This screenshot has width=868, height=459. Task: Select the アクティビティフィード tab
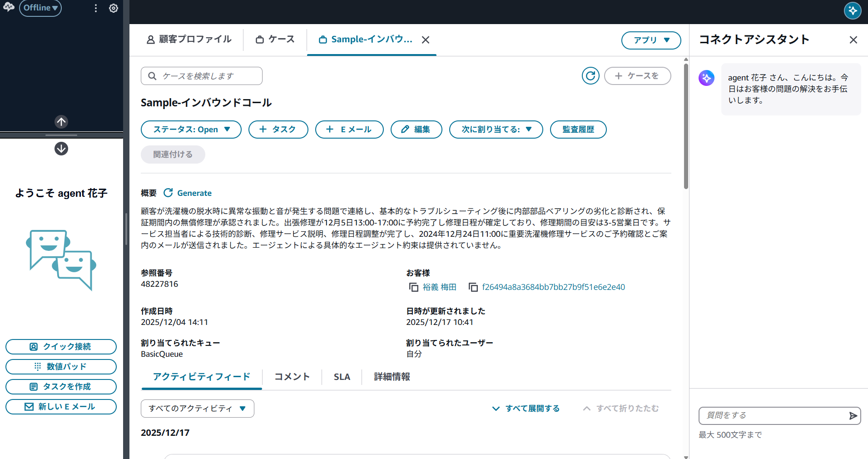(202, 377)
